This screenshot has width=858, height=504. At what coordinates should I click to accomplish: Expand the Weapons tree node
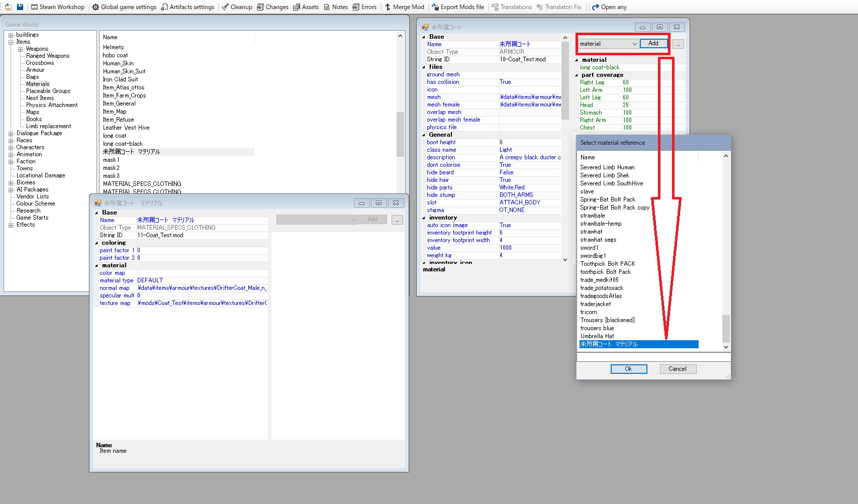tap(21, 49)
